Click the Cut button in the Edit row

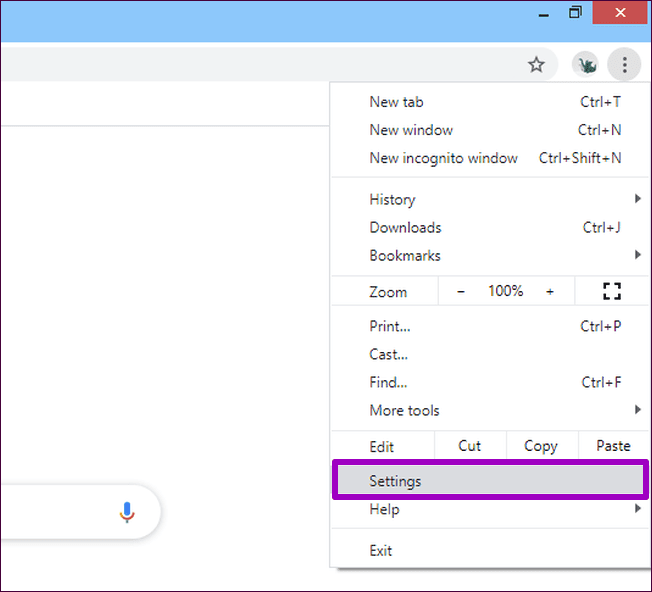(470, 446)
